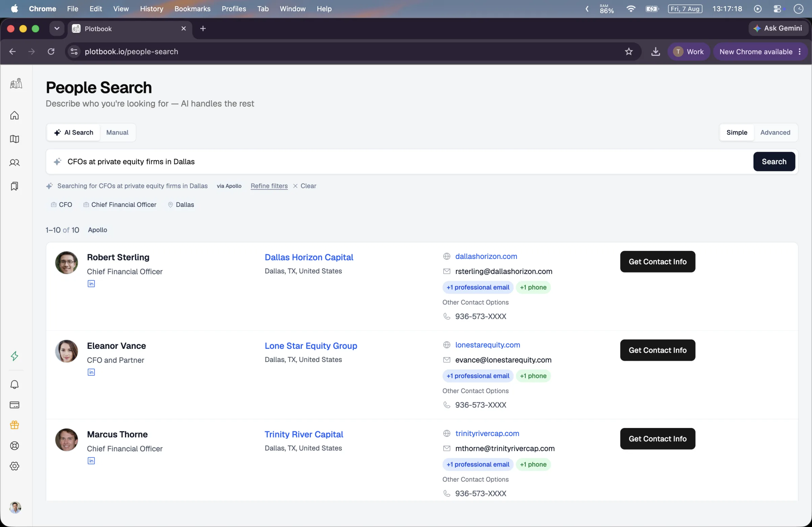Open the map icon in sidebar
The image size is (812, 527).
(14, 139)
